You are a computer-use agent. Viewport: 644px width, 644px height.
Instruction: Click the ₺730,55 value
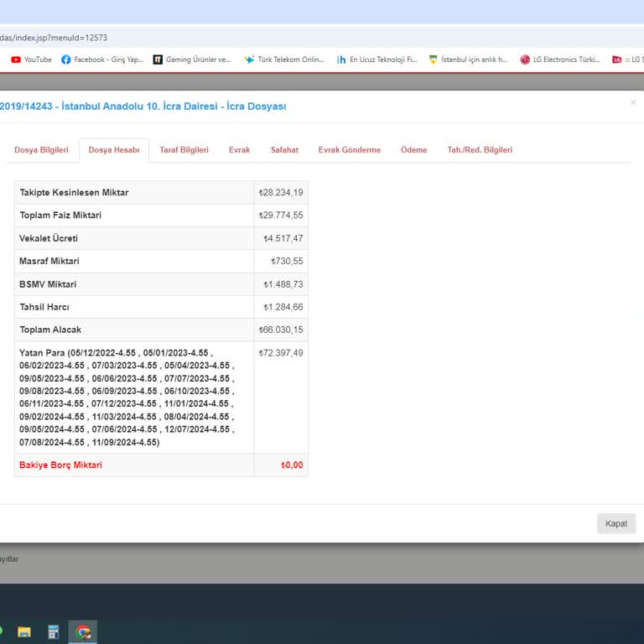[287, 262]
